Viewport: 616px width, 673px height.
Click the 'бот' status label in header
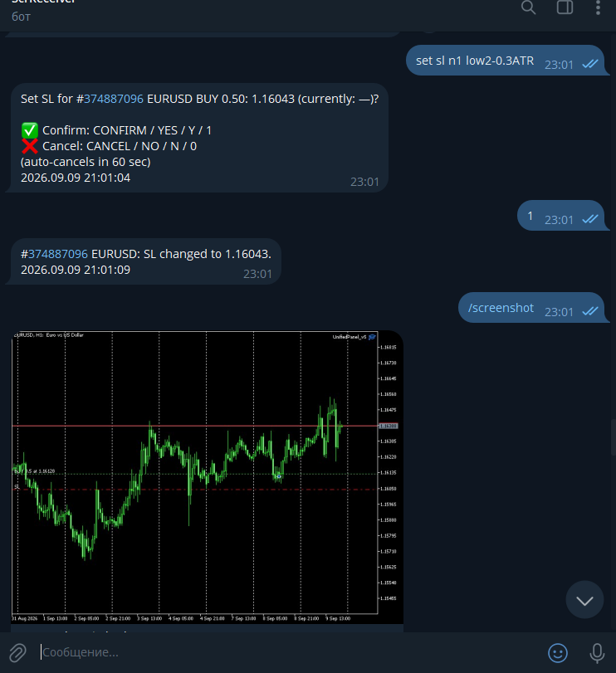[x=21, y=17]
